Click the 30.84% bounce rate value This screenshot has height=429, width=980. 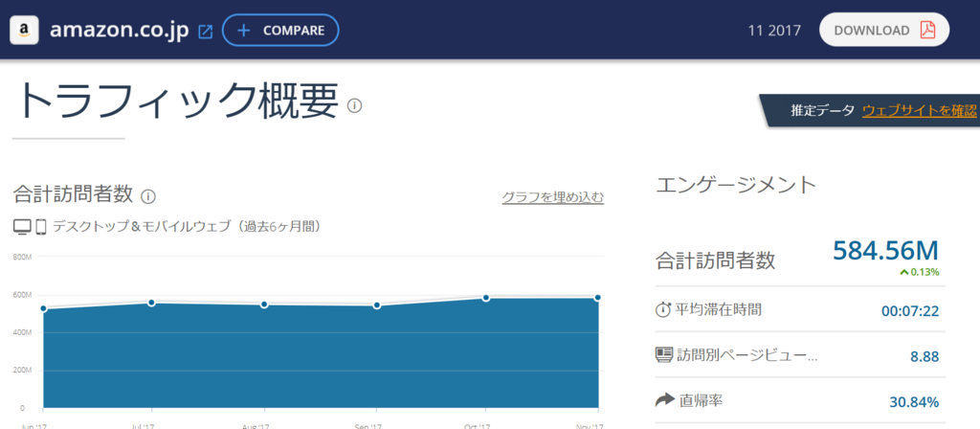(914, 402)
